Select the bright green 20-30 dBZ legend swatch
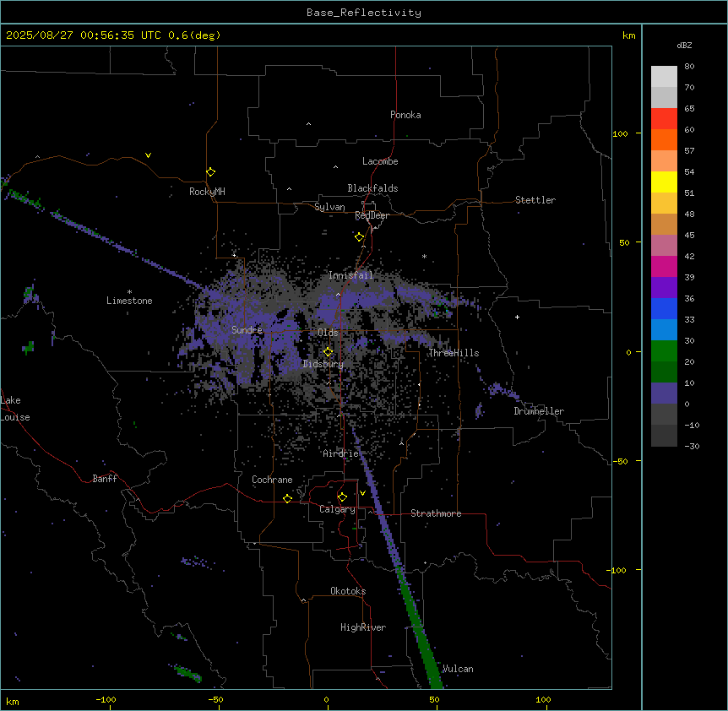 click(x=664, y=351)
